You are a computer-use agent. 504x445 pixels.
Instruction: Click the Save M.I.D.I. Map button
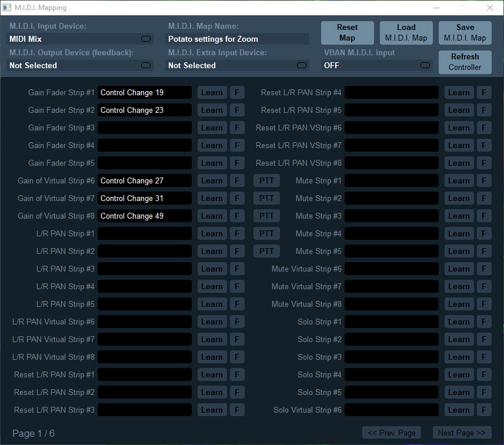(x=465, y=33)
